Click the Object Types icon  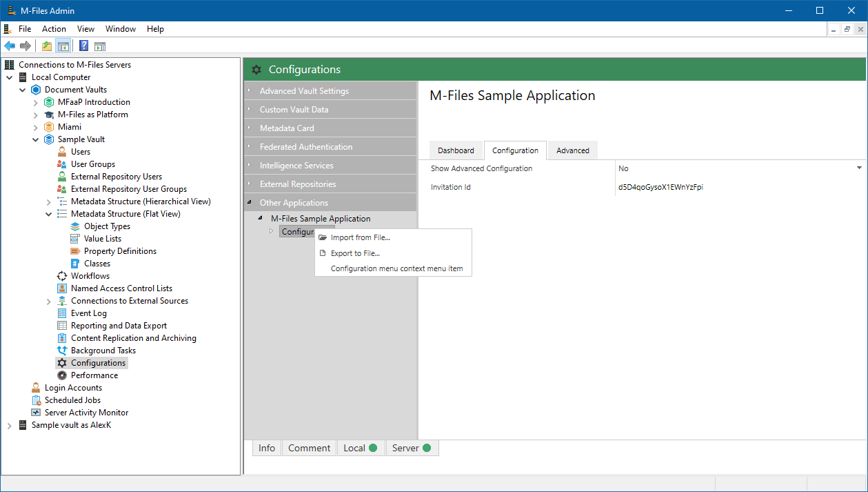click(x=75, y=226)
